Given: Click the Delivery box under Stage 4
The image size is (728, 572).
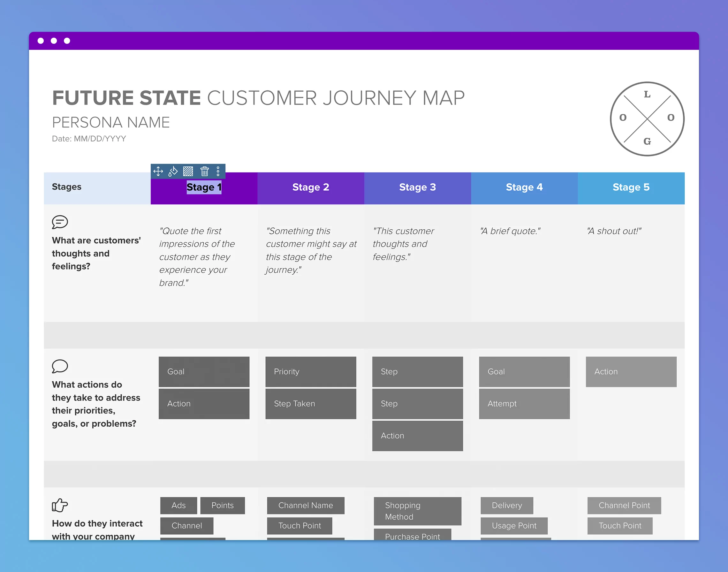Looking at the screenshot, I should pyautogui.click(x=507, y=506).
